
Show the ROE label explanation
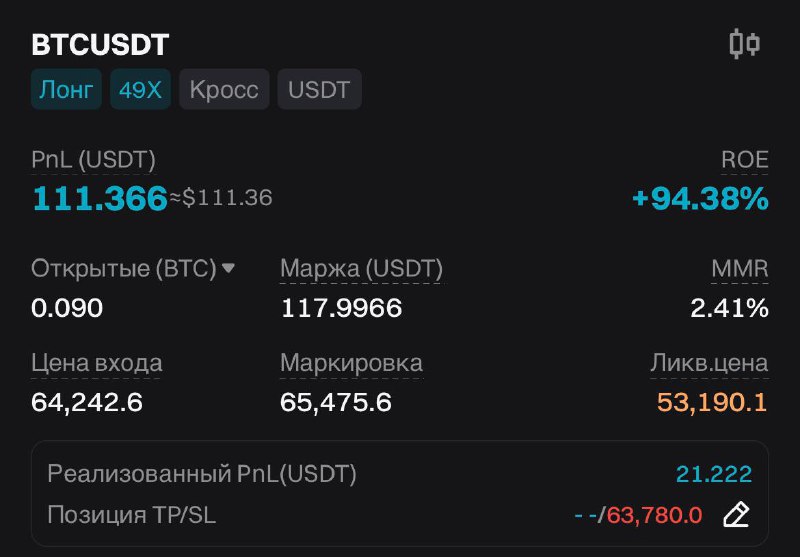(x=744, y=160)
